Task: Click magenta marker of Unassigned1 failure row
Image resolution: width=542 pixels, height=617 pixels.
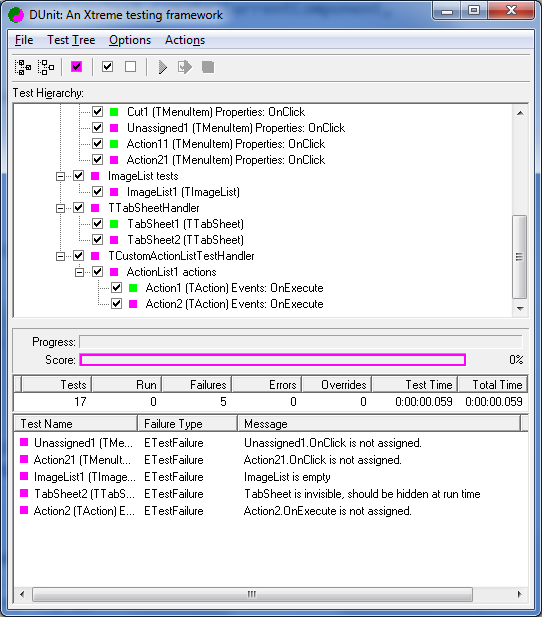Action: pyautogui.click(x=24, y=442)
